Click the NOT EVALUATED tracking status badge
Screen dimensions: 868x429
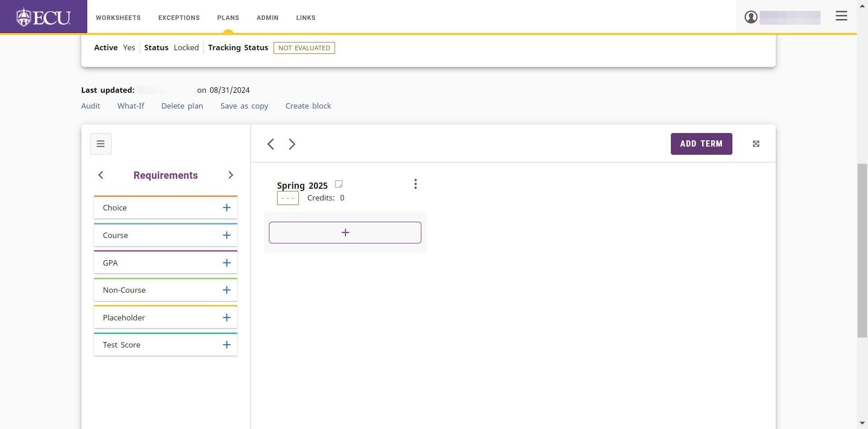coord(304,48)
